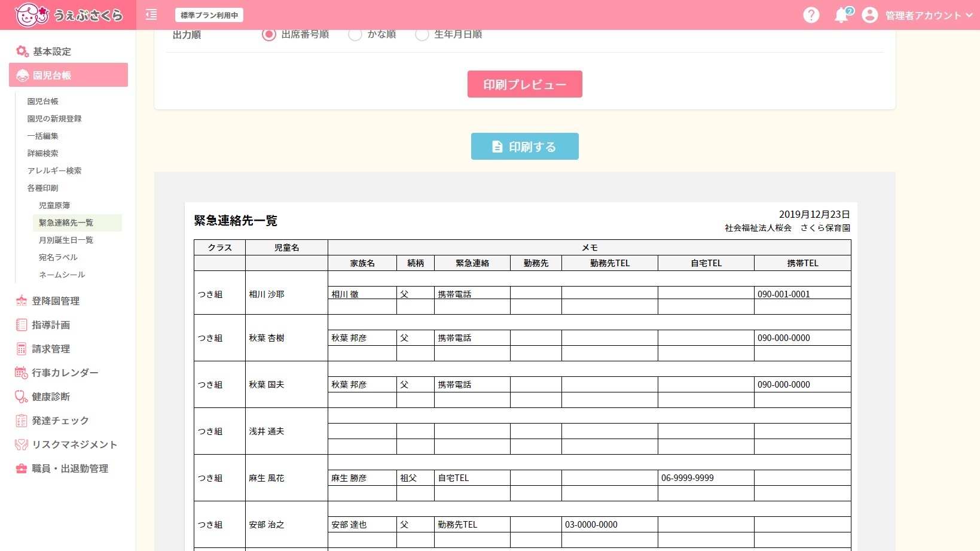
Task: Open 宛名ラベル print page
Action: 58,258
